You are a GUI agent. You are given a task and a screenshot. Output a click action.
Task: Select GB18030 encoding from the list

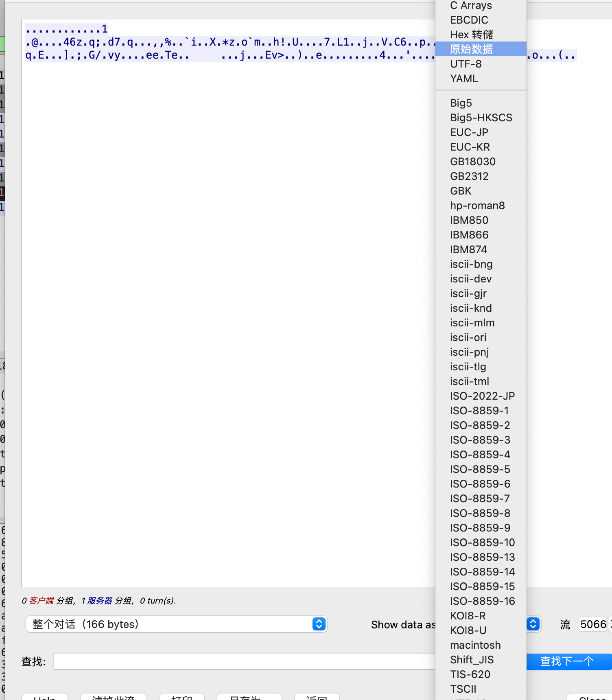(x=472, y=162)
